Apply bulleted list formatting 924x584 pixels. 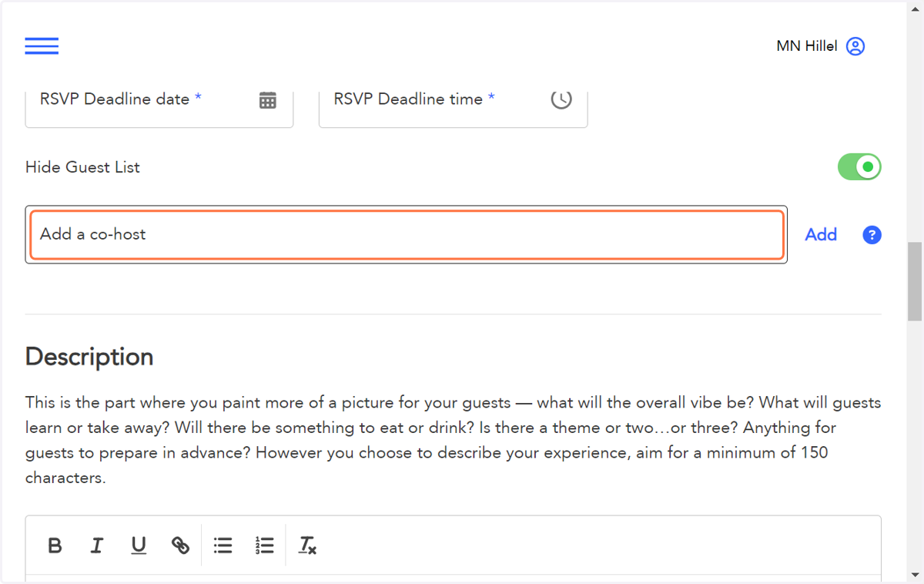[223, 546]
